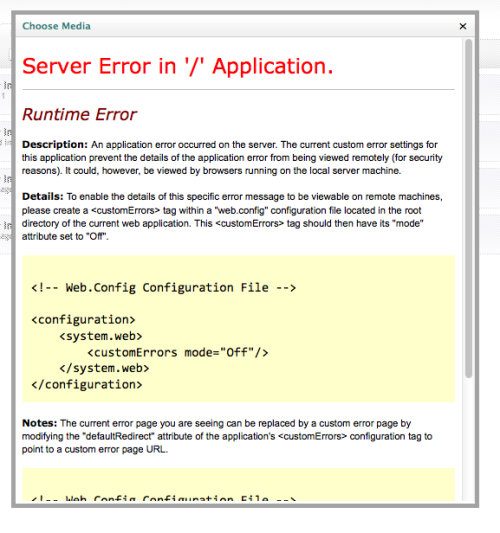This screenshot has height=533, width=500.
Task: Click the "Server Error in '/' Application." heading
Action: coord(177,66)
